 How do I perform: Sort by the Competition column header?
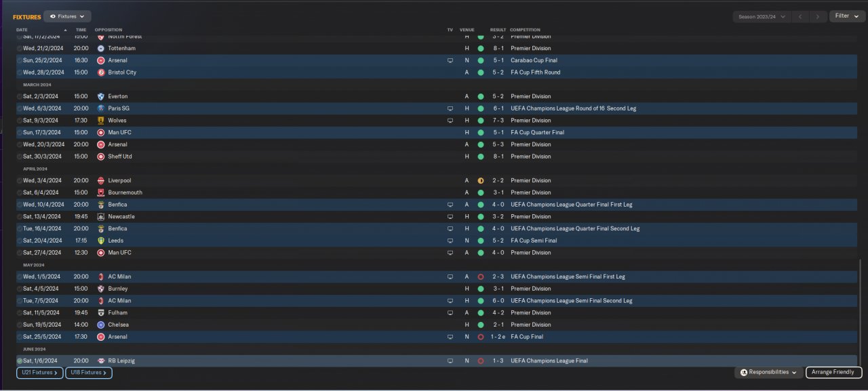[x=525, y=30]
